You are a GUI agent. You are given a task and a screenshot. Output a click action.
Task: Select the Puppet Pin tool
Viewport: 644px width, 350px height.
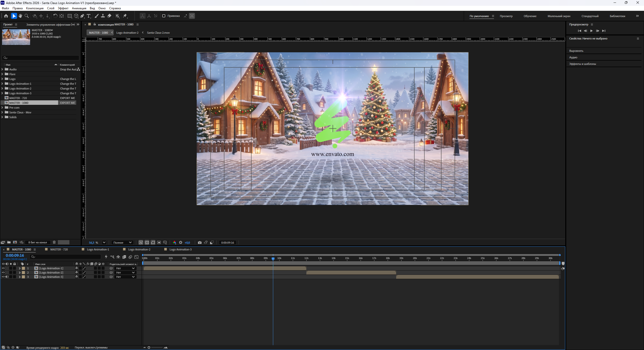pos(125,16)
